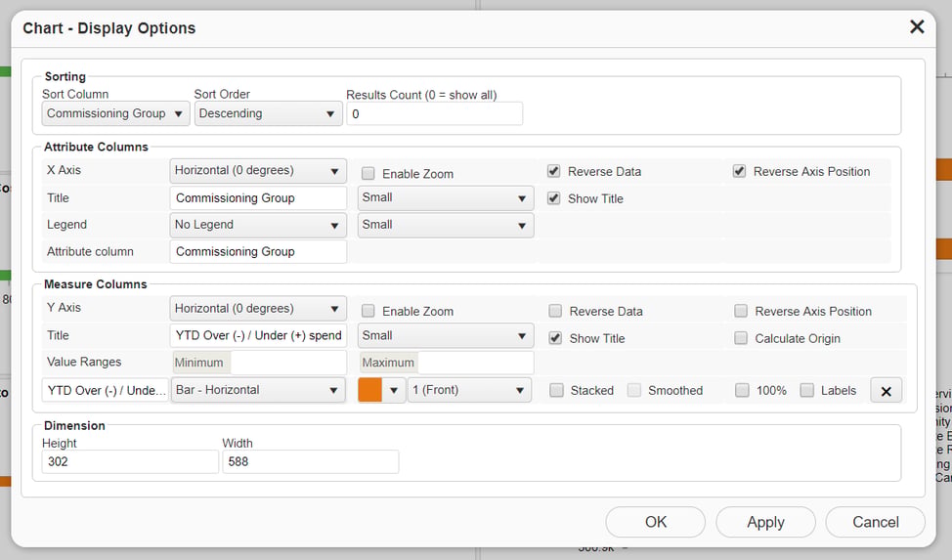Open the No Legend dropdown
The width and height of the screenshot is (952, 560).
pos(257,225)
